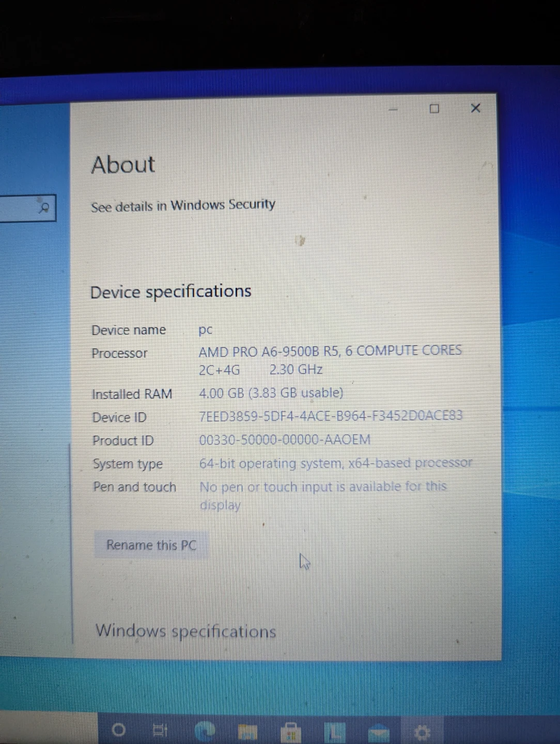Open See details in Windows Security
Image resolution: width=560 pixels, height=744 pixels.
coord(183,206)
